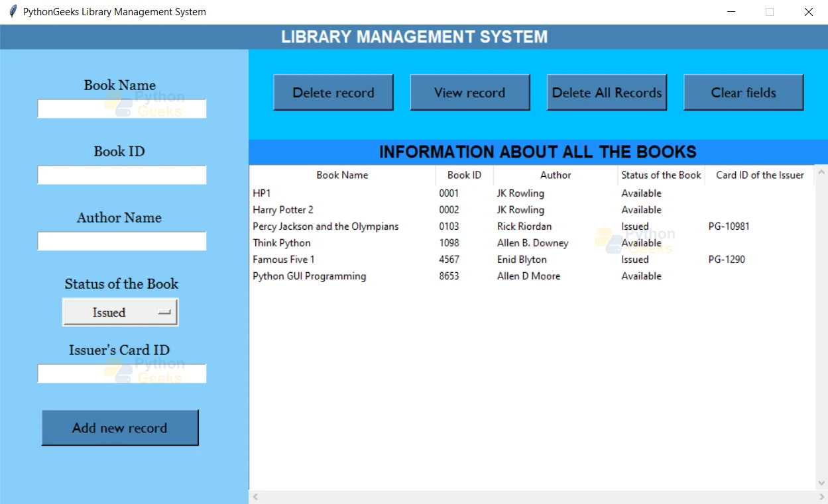This screenshot has width=828, height=504.
Task: Click the Delete record button
Action: tap(333, 93)
